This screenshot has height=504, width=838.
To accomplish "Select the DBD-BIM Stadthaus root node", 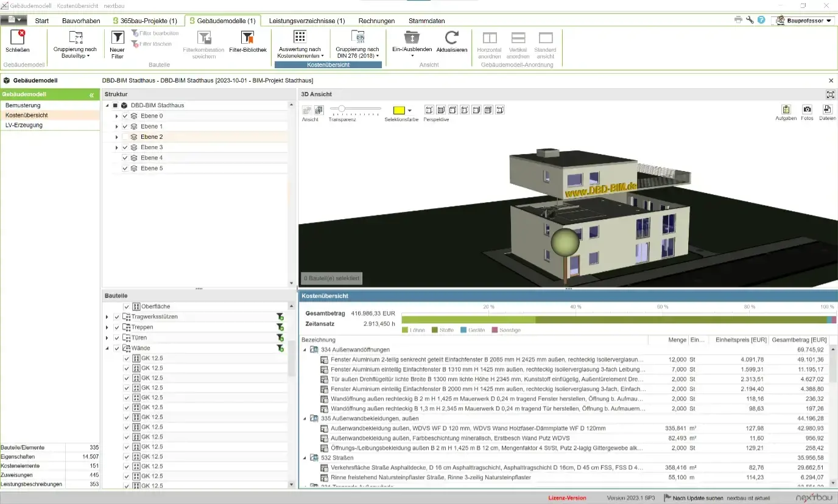I will [x=157, y=105].
